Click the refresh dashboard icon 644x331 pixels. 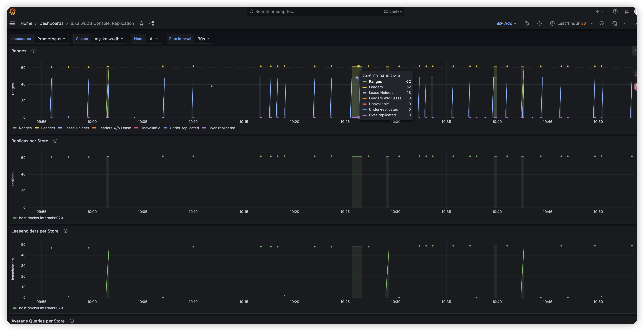[x=614, y=23]
